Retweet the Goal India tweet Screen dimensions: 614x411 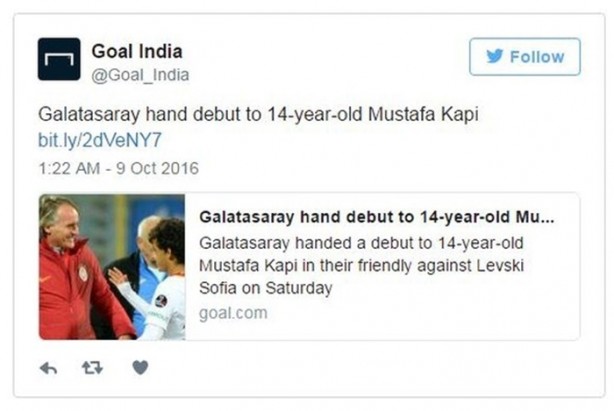[93, 368]
